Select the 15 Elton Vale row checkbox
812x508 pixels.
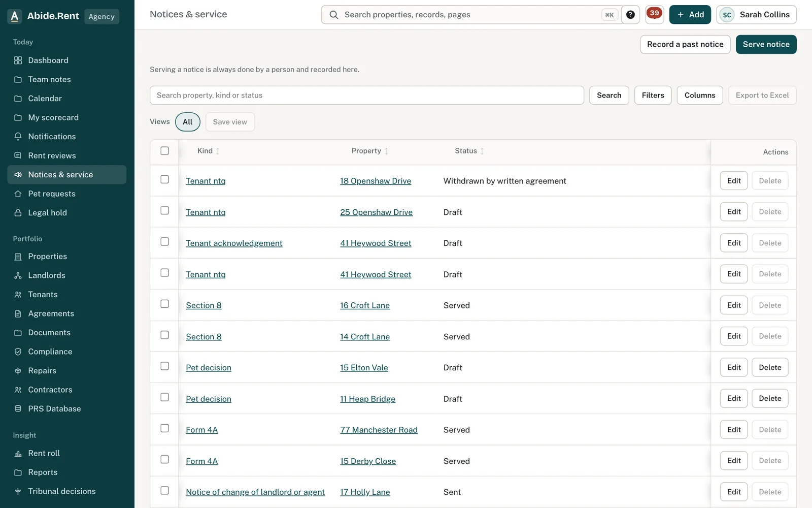164,366
